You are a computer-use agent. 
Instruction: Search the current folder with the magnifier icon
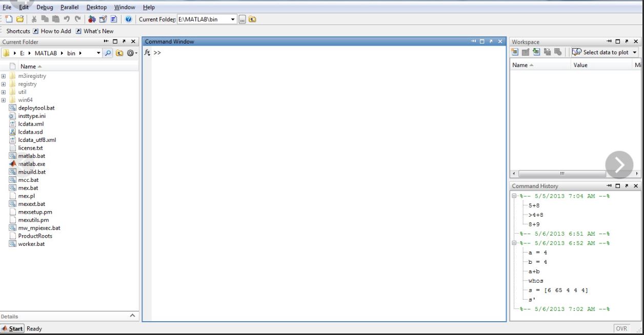[x=108, y=53]
